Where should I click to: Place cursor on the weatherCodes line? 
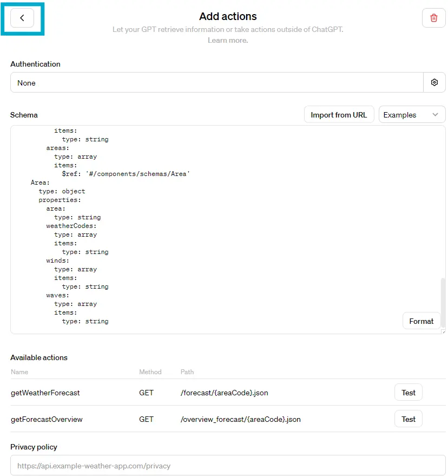71,226
